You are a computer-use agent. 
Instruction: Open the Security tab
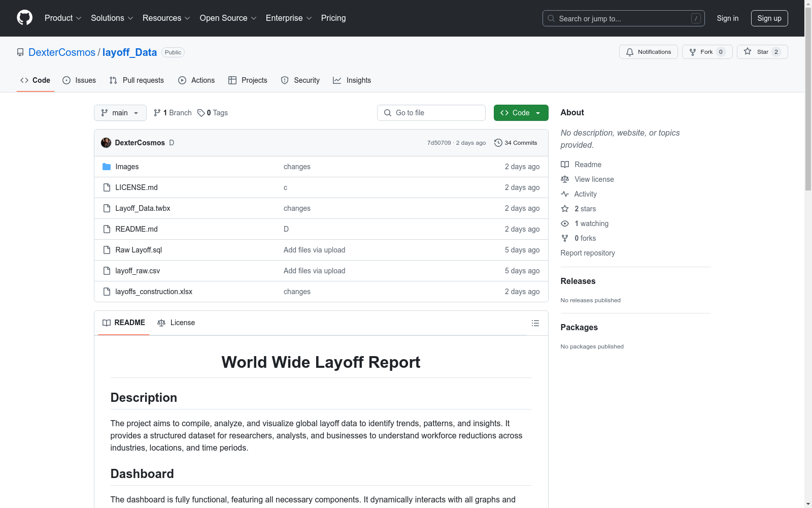click(x=300, y=80)
